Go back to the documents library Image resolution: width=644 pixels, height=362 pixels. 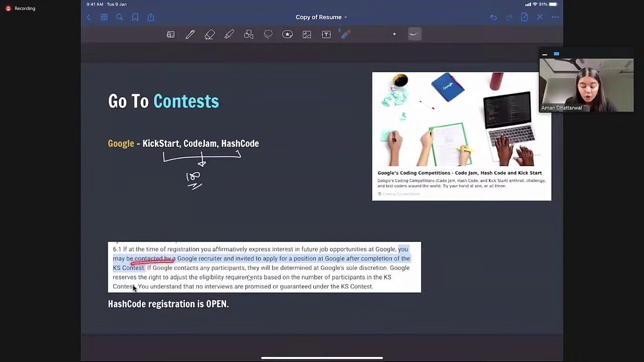89,17
